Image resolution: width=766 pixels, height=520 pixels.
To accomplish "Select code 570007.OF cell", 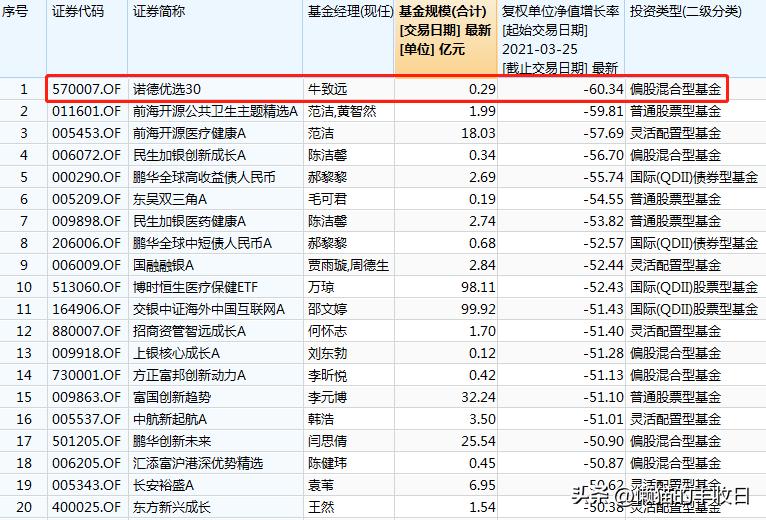I will click(86, 89).
